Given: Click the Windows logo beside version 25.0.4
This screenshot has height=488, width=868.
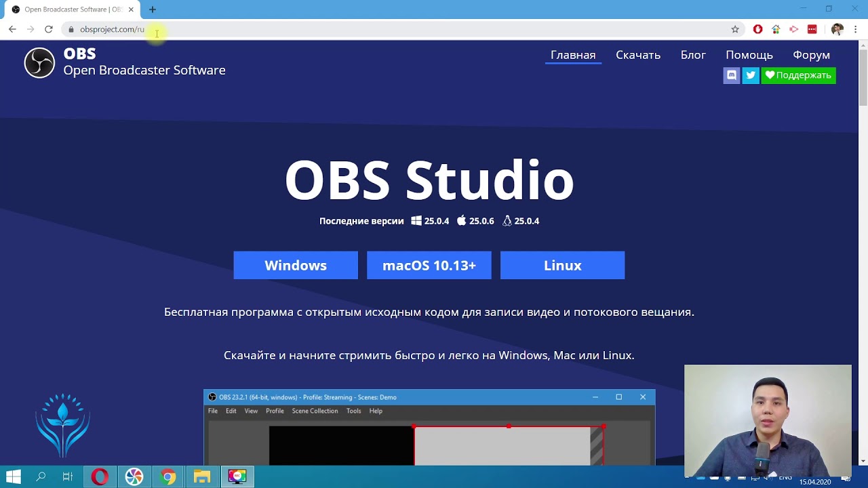Looking at the screenshot, I should (x=416, y=221).
